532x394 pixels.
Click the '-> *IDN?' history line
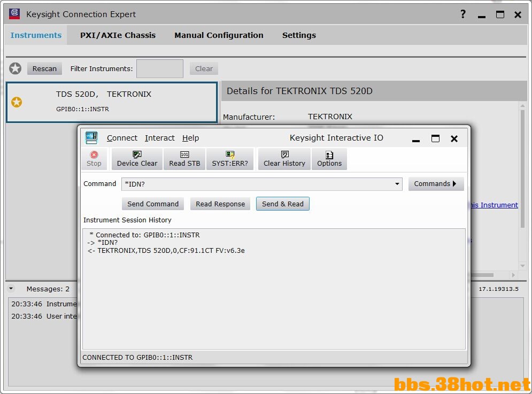103,242
